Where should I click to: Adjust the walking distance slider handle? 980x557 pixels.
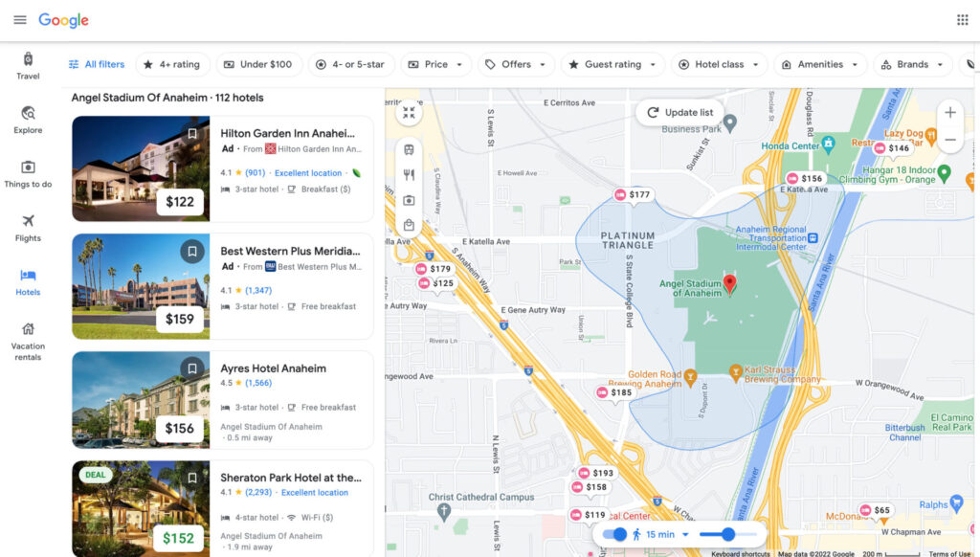(x=728, y=534)
